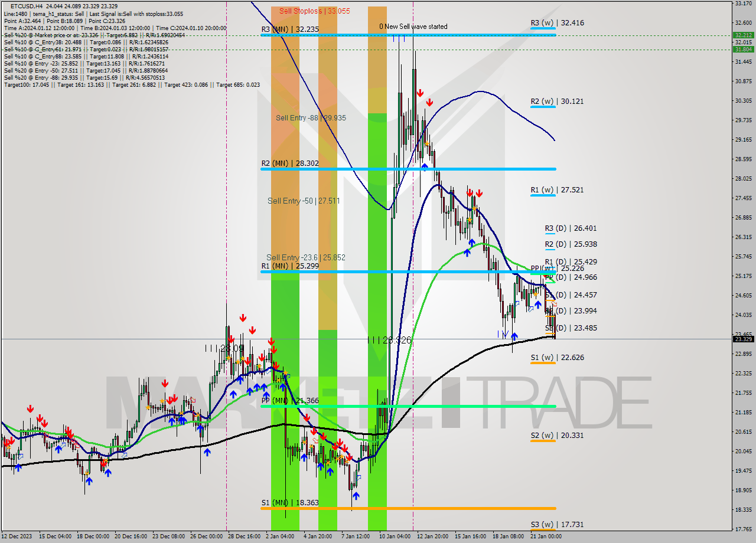Click the '2 Jan 04:00' time axis label

(x=280, y=537)
